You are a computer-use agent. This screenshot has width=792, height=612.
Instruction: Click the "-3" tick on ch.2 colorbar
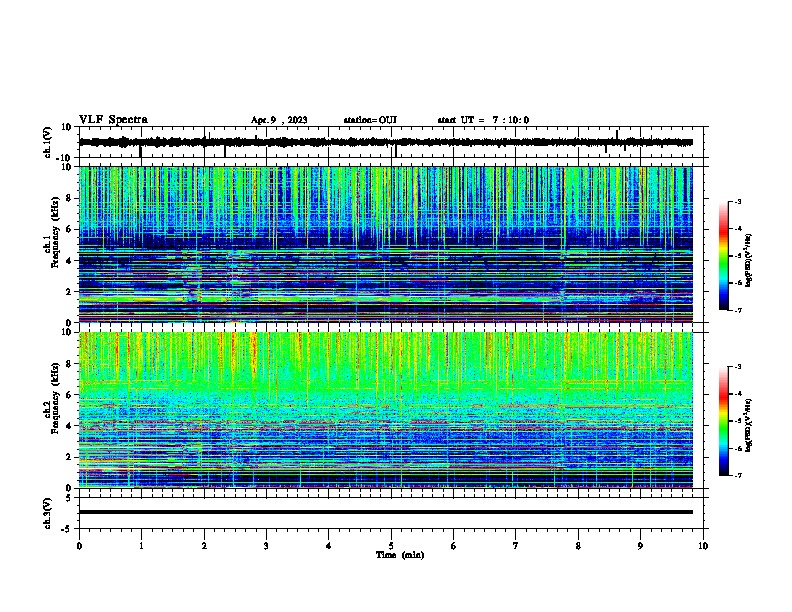737,367
